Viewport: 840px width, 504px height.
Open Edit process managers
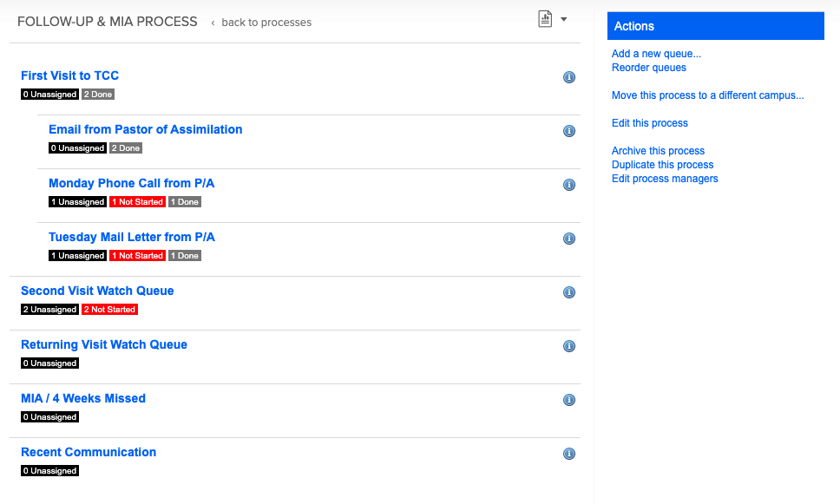[665, 179]
